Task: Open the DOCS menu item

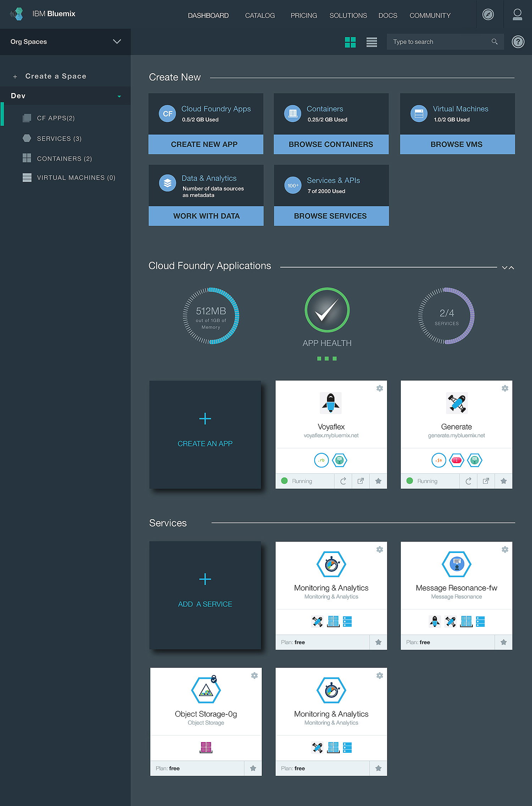Action: click(x=388, y=16)
